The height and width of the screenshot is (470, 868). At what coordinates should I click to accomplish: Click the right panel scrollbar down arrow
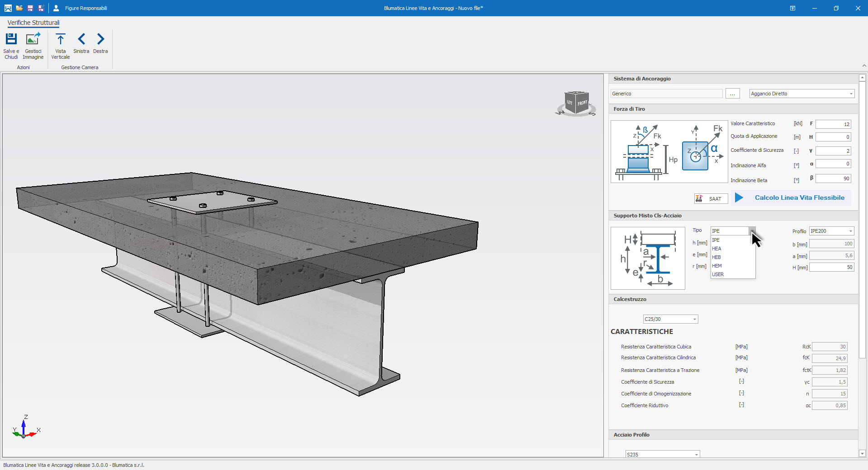[862, 453]
